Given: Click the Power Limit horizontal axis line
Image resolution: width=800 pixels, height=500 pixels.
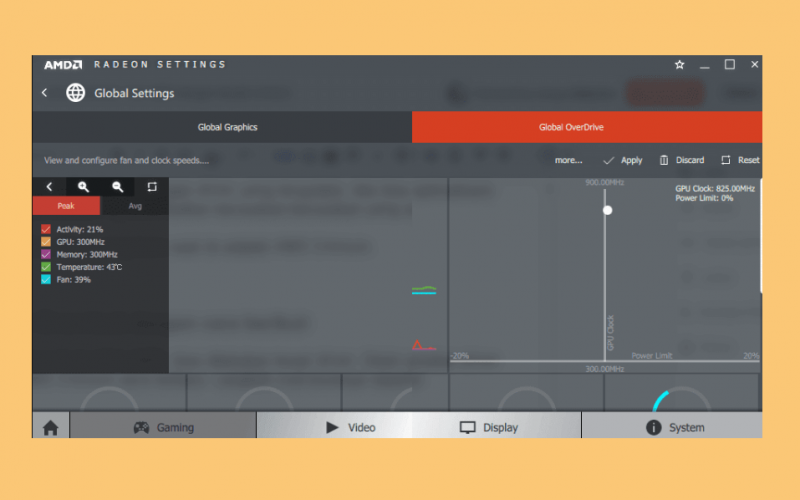Looking at the screenshot, I should [605, 361].
